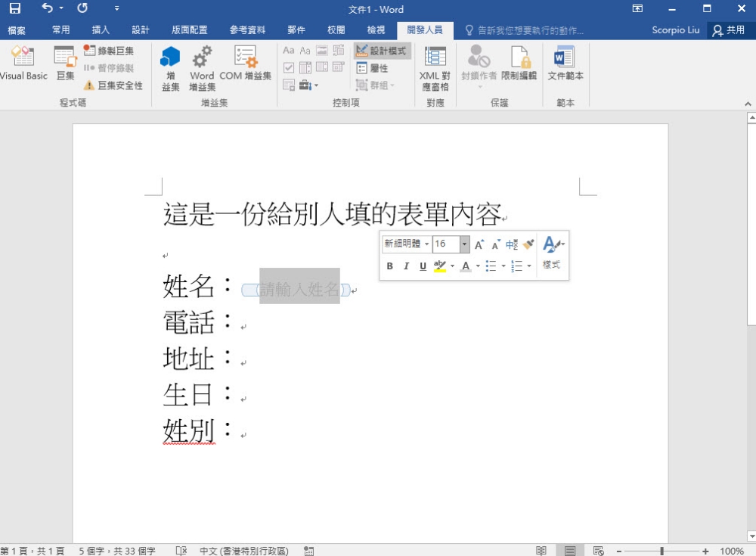Viewport: 756px width, 556px height.
Task: Expand bullets list dropdown arrow
Action: (503, 266)
